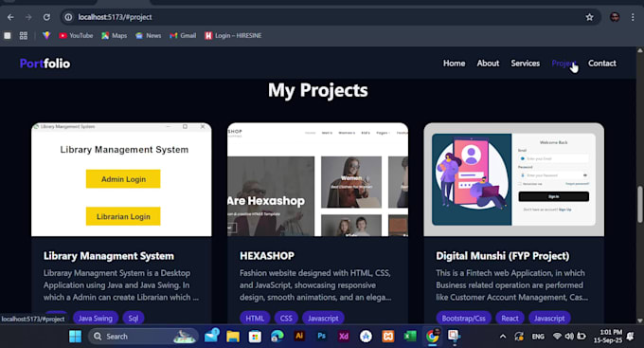Click the taskbar Search box
The image size is (644, 348).
pyautogui.click(x=143, y=337)
